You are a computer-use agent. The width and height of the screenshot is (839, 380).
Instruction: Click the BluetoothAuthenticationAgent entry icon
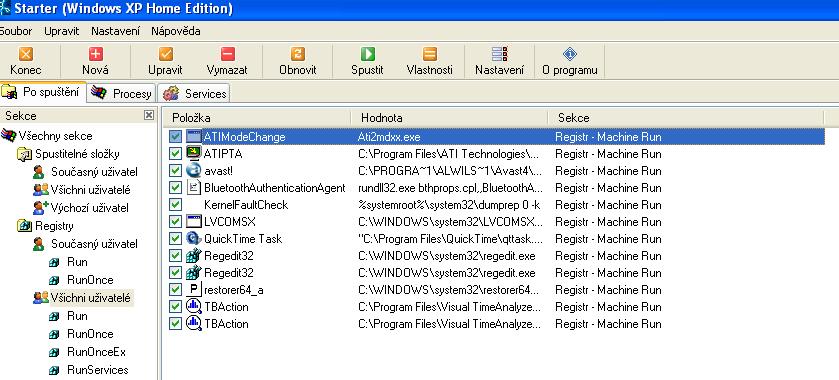[193, 188]
